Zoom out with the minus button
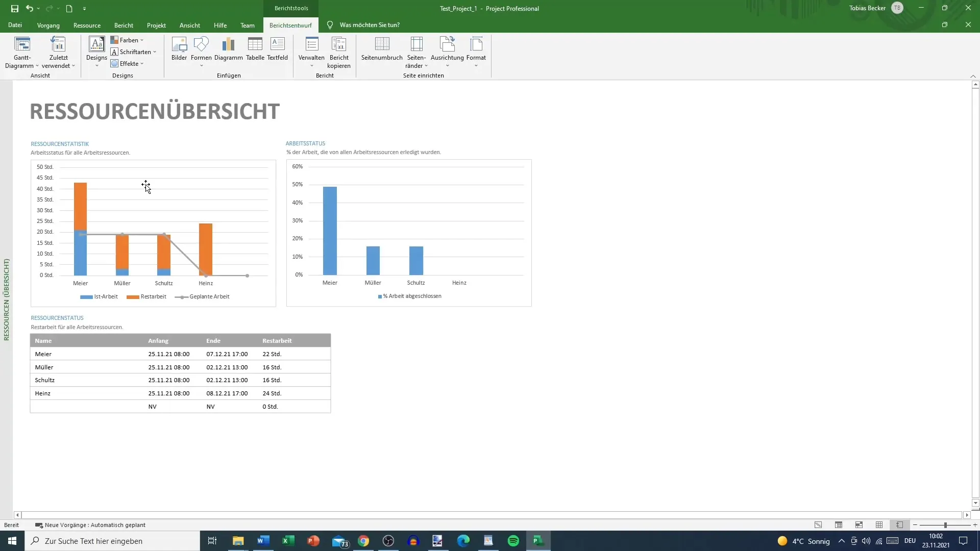This screenshot has height=551, width=980. (x=915, y=525)
